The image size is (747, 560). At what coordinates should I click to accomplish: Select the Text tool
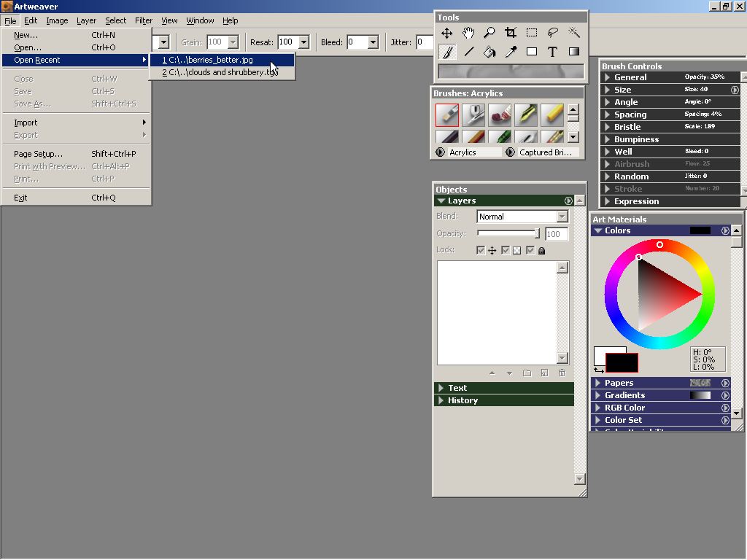pyautogui.click(x=552, y=52)
